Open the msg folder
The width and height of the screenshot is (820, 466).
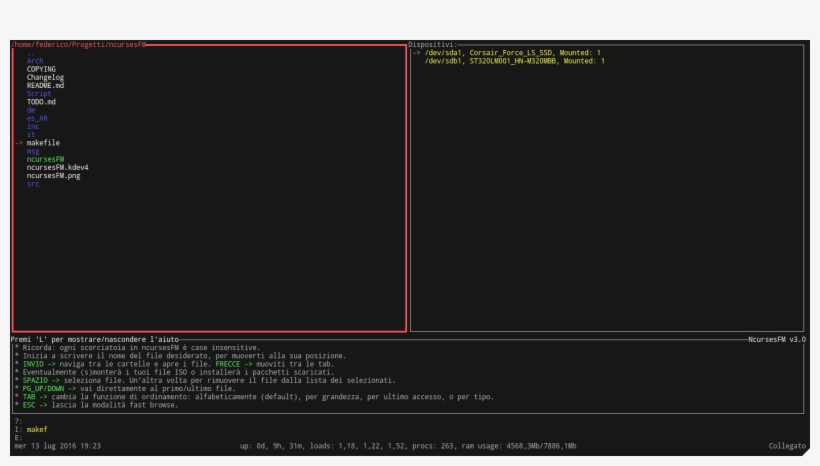(33, 151)
